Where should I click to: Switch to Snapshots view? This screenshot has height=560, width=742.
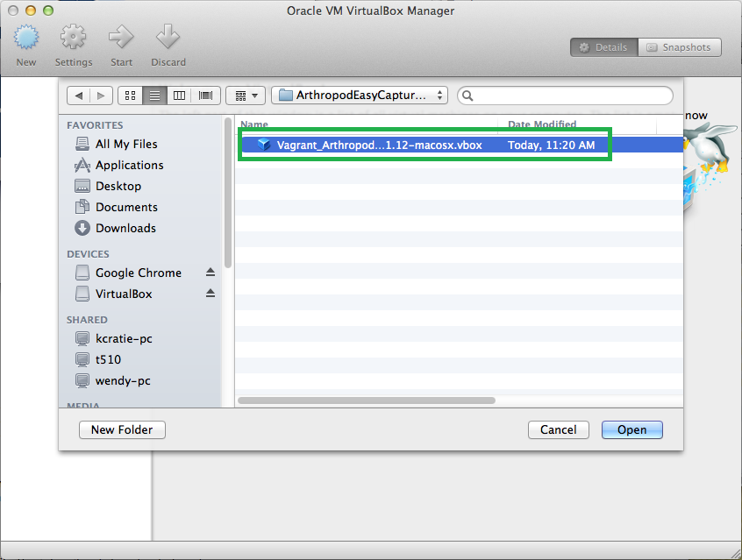[x=680, y=47]
